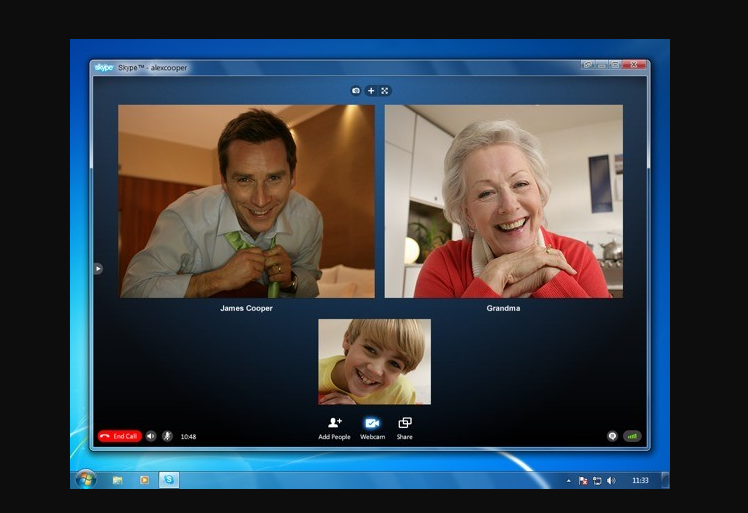
Task: Open the system tray volume icon
Action: tap(611, 481)
